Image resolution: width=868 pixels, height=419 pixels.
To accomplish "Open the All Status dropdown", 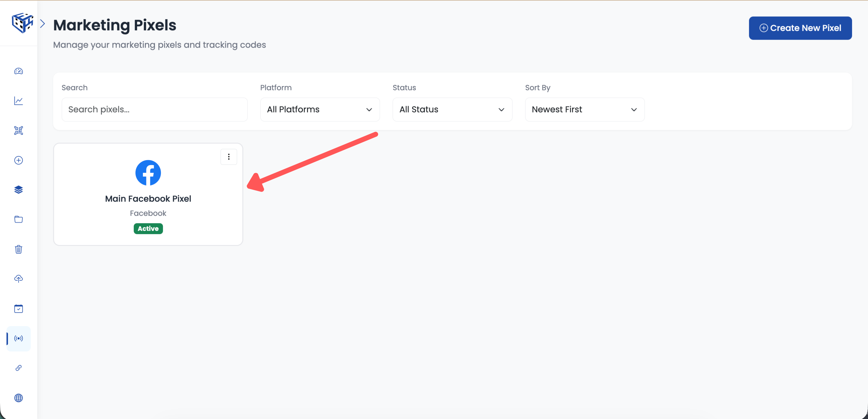I will point(452,109).
